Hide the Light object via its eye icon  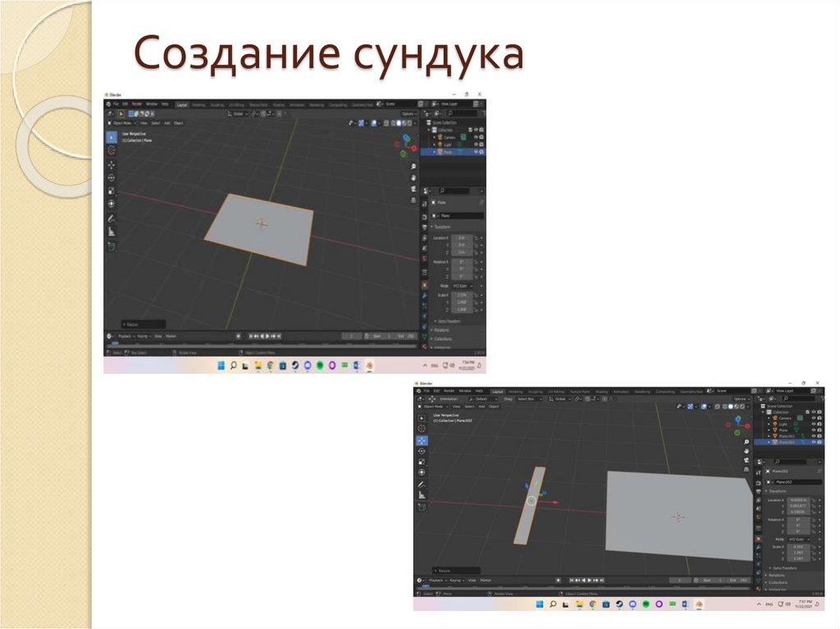[814, 424]
